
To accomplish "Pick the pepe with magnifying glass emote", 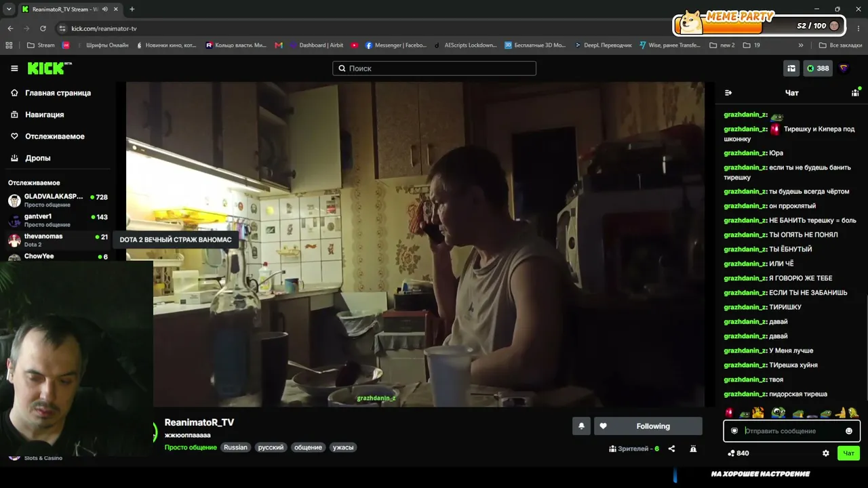I will click(x=778, y=412).
